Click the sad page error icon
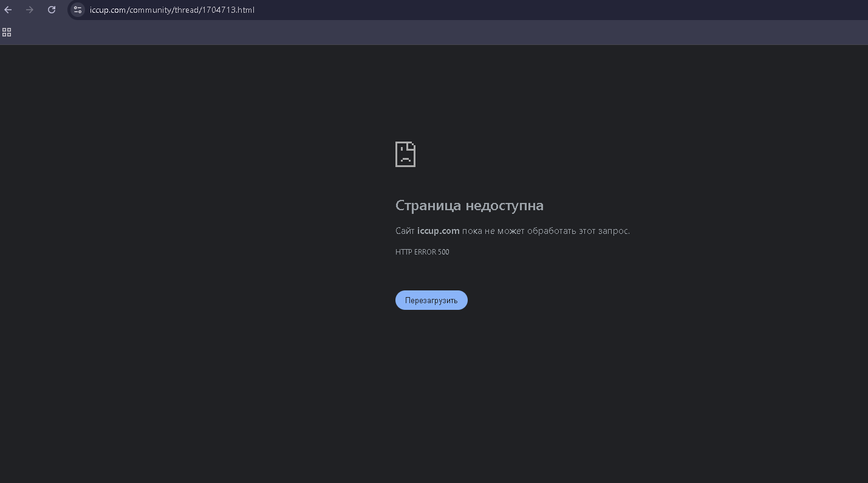 click(405, 154)
